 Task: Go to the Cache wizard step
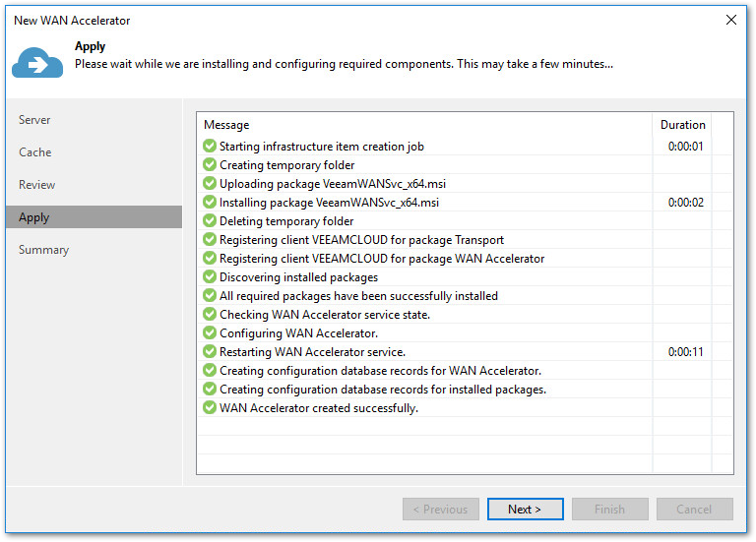tap(35, 152)
